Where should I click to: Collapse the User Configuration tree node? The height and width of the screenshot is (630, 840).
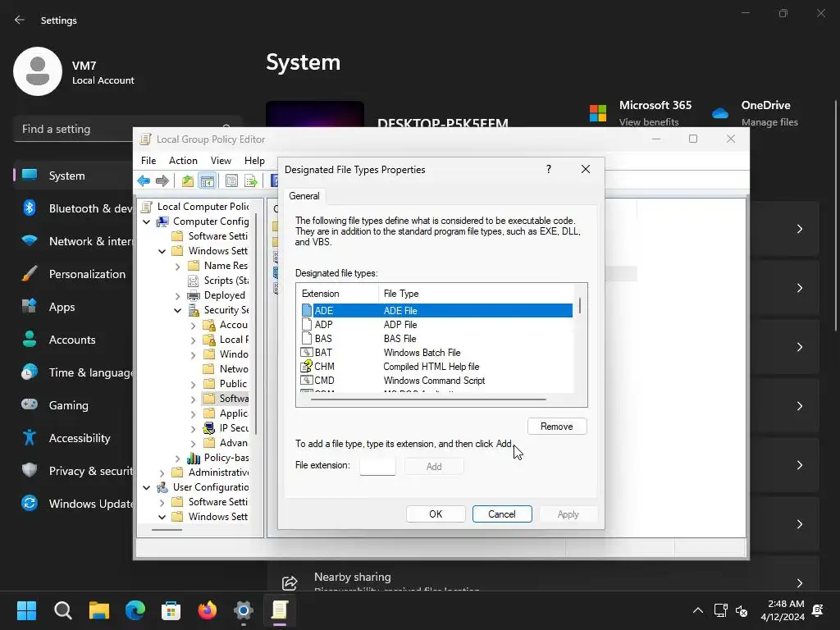coord(146,487)
